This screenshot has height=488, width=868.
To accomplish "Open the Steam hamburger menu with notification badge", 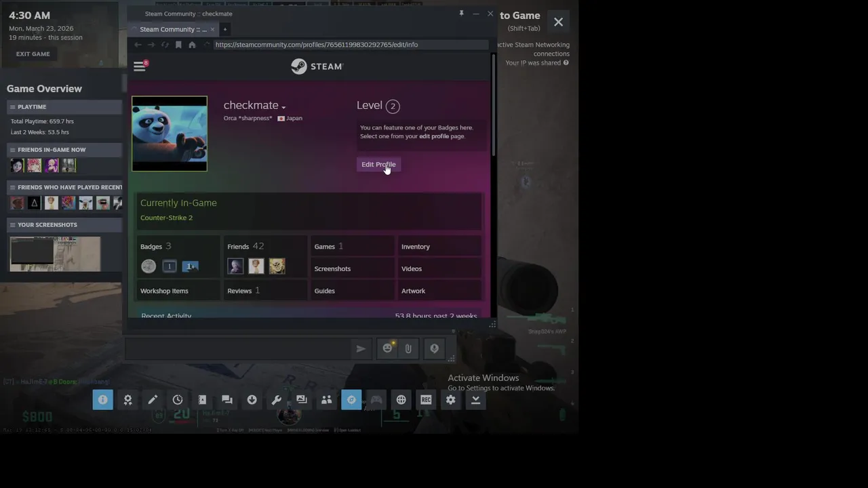I will tap(140, 66).
